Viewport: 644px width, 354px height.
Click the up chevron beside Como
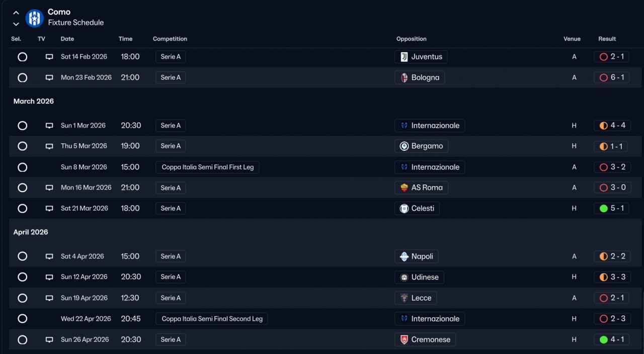coord(16,13)
